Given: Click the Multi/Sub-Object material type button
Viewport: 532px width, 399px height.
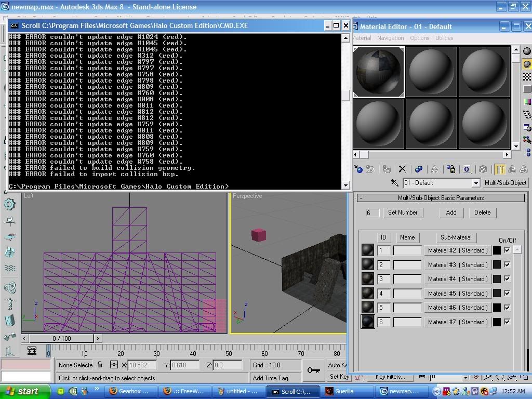Looking at the screenshot, I should 506,182.
